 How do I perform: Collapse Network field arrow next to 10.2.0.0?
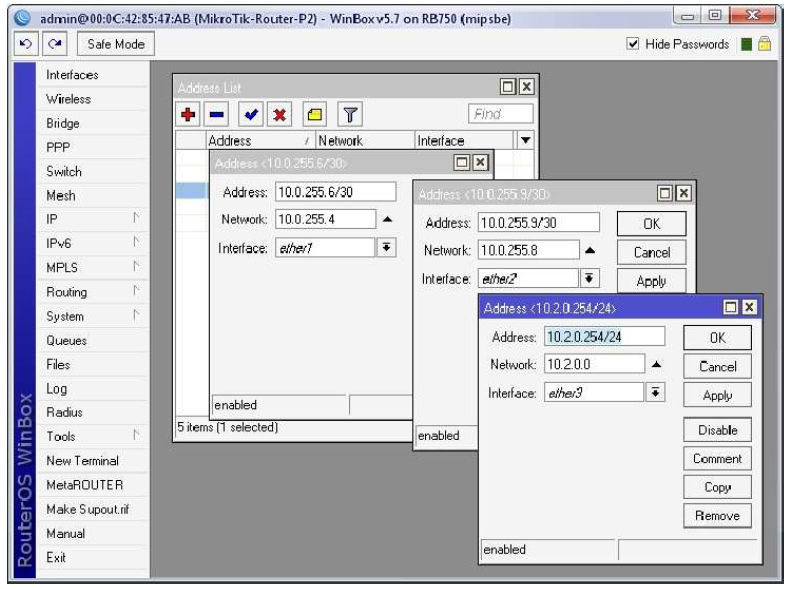[656, 364]
